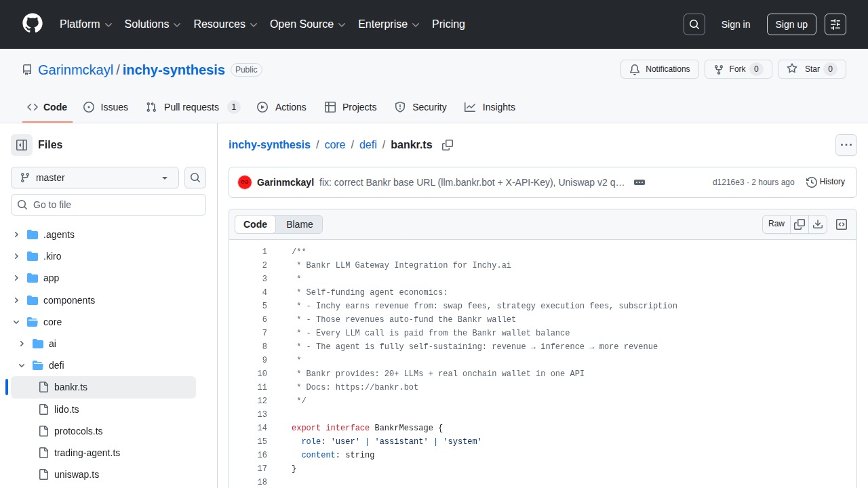
Task: Open trading-agent.ts in file tree
Action: click(x=87, y=453)
